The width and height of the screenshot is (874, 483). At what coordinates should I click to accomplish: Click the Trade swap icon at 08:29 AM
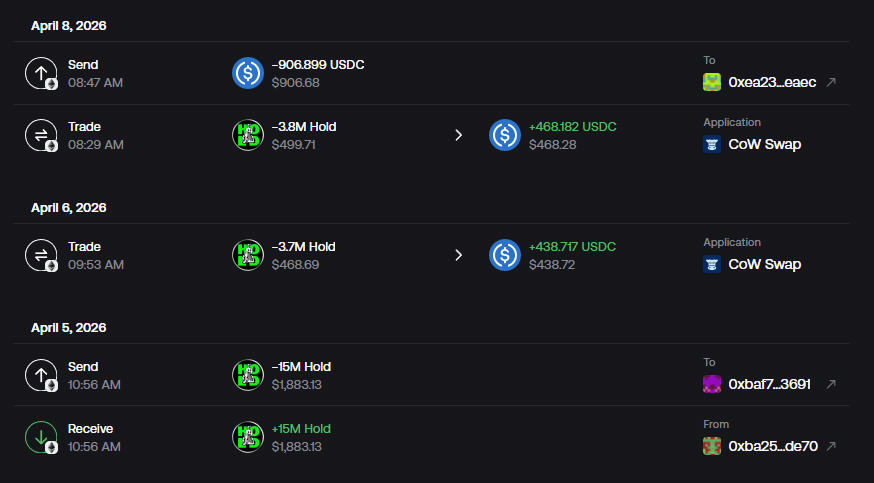[41, 135]
